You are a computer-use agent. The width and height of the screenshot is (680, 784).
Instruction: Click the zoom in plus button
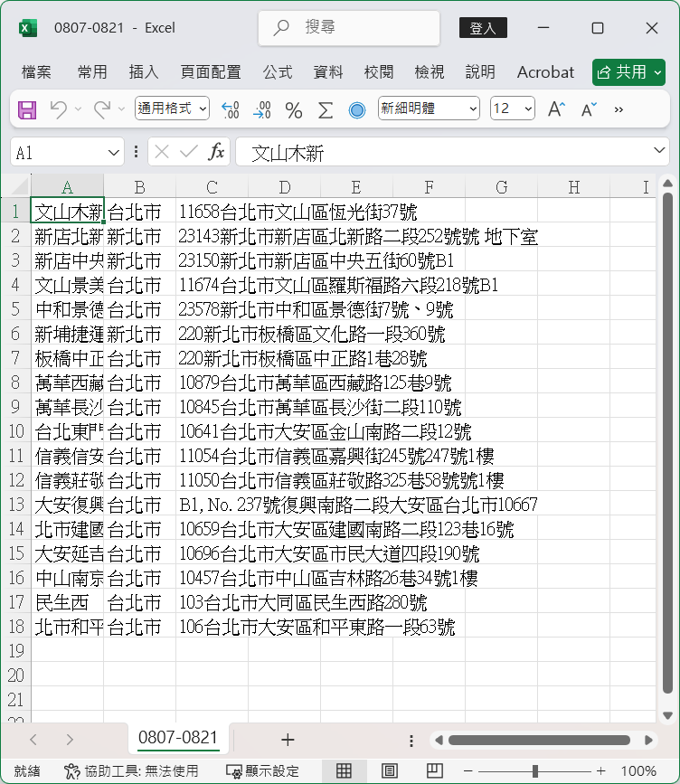(x=601, y=771)
